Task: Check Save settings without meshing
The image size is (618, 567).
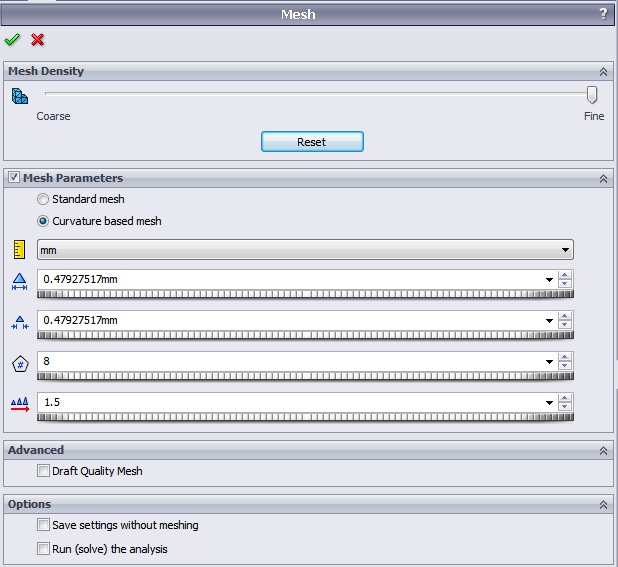Action: point(43,525)
